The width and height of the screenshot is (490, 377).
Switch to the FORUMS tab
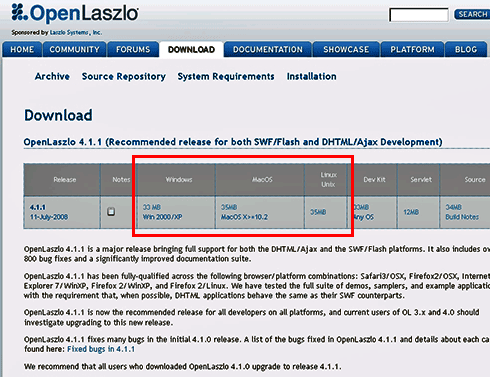point(133,49)
